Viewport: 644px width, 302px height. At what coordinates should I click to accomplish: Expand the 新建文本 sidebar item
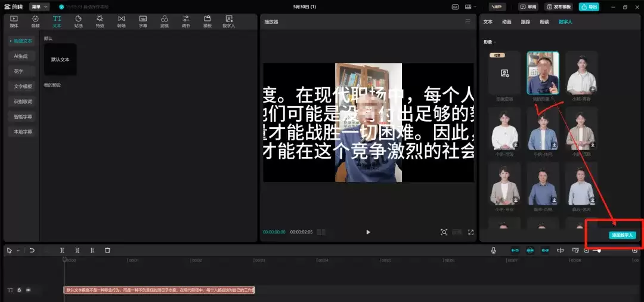point(21,41)
